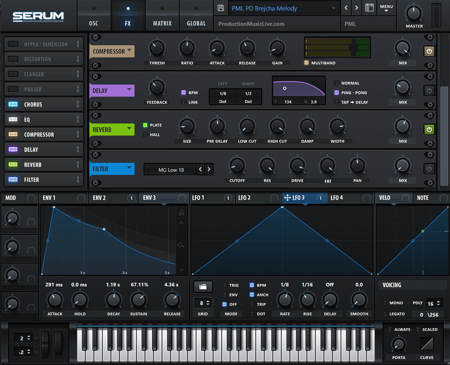
Task: Select the LFO 4 tab
Action: (351, 198)
